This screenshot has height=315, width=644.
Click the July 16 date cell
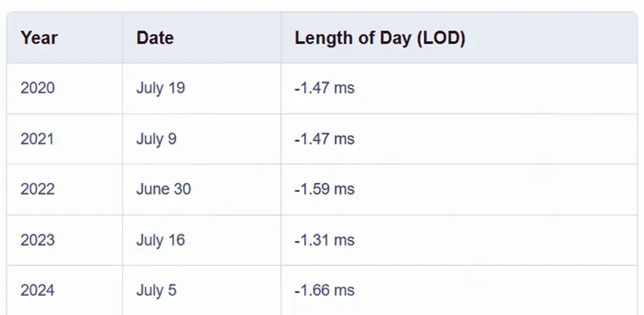point(202,240)
